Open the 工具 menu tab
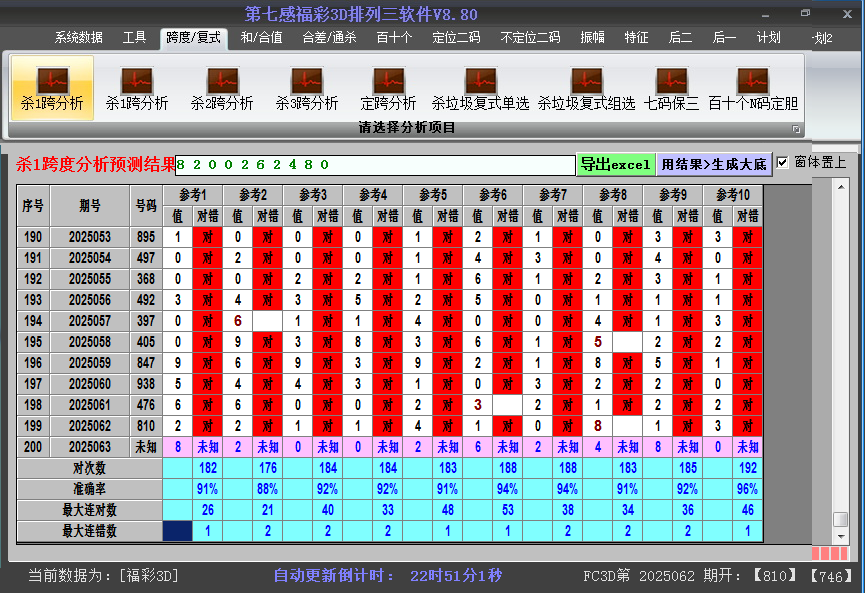This screenshot has height=593, width=865. coord(134,38)
